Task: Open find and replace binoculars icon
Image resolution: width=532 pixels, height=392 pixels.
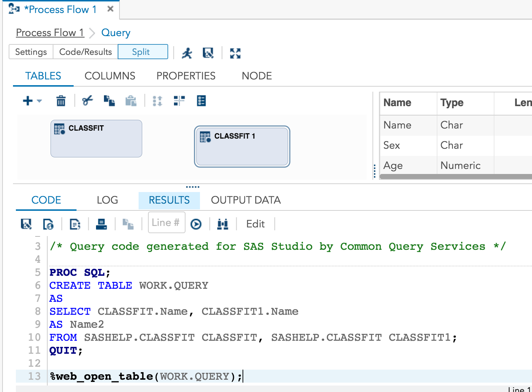Action: pyautogui.click(x=223, y=224)
